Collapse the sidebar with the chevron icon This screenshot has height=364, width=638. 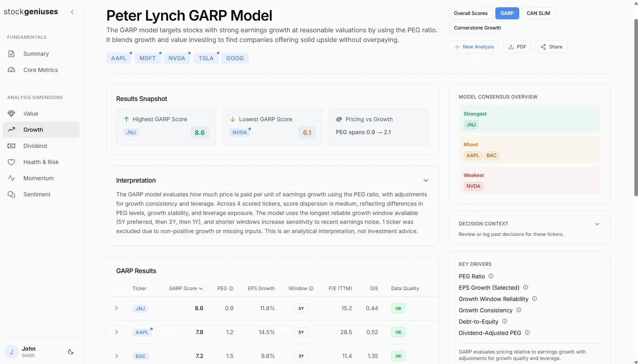pos(72,12)
